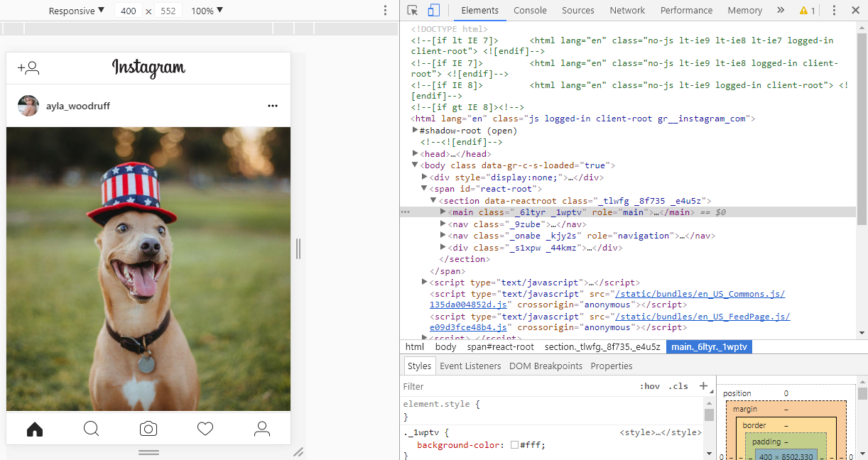Tap the search magnifier icon
The width and height of the screenshot is (868, 460).
92,429
